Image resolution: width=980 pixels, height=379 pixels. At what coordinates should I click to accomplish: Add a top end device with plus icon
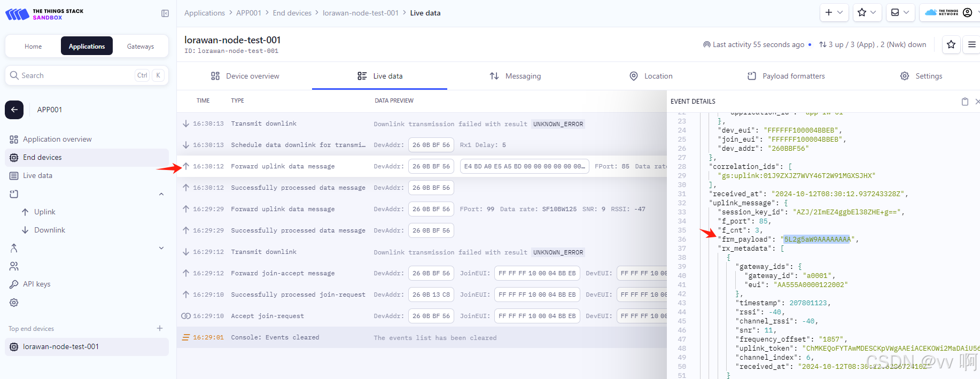point(160,328)
